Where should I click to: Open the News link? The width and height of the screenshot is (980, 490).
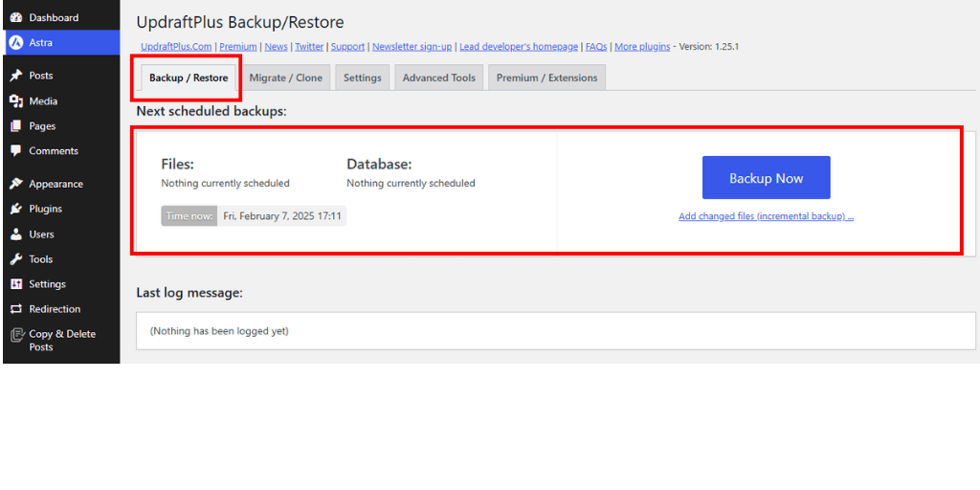tap(277, 46)
